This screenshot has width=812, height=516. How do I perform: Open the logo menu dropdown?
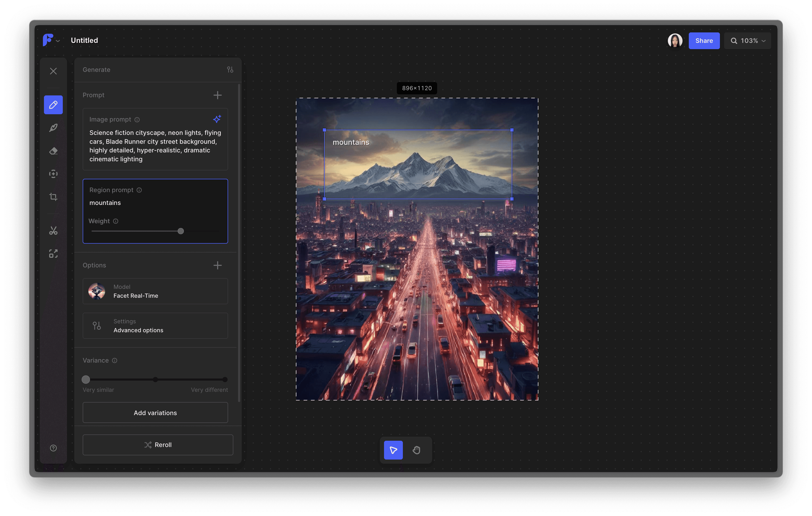[51, 41]
